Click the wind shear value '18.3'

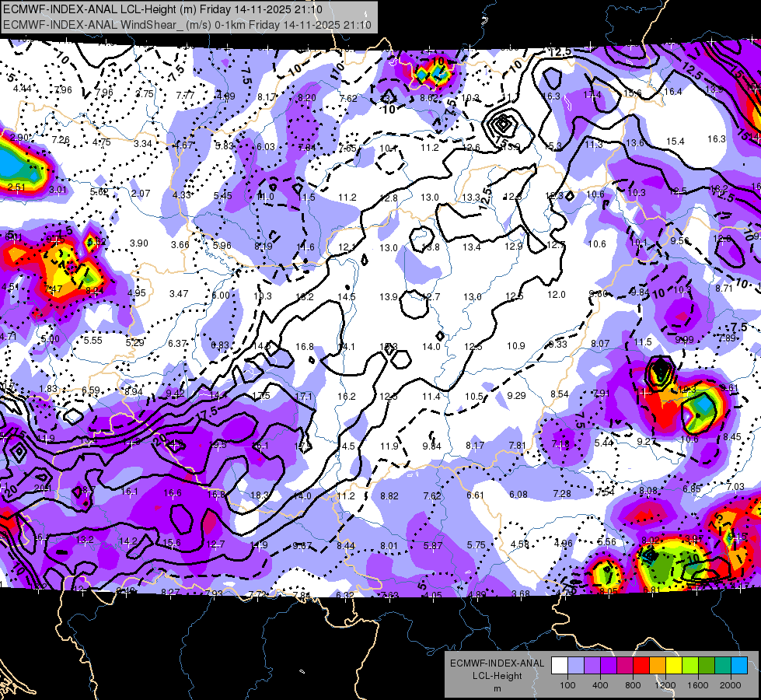click(259, 495)
